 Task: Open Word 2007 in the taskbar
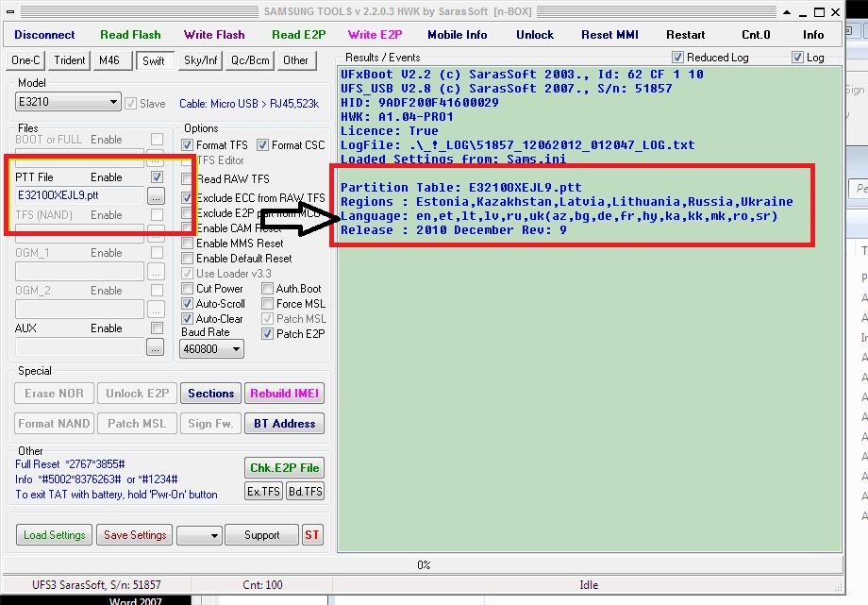coord(136,600)
